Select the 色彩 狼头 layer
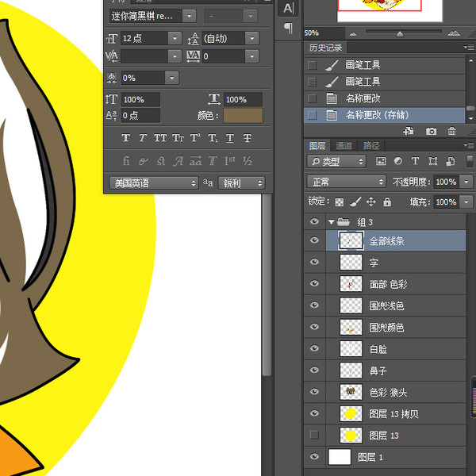Image resolution: width=476 pixels, height=476 pixels. tap(396, 392)
